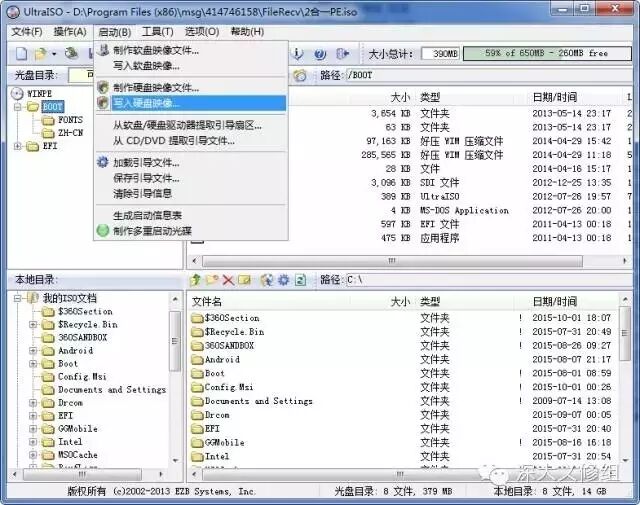This screenshot has width=640, height=505.
Task: Click the 大小 column header in disc list
Action: [400, 97]
